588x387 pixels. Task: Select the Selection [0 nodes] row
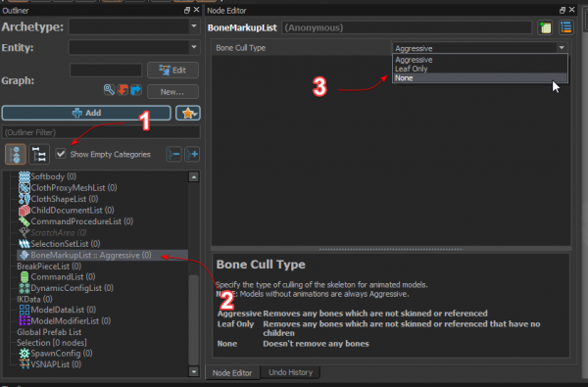(52, 343)
